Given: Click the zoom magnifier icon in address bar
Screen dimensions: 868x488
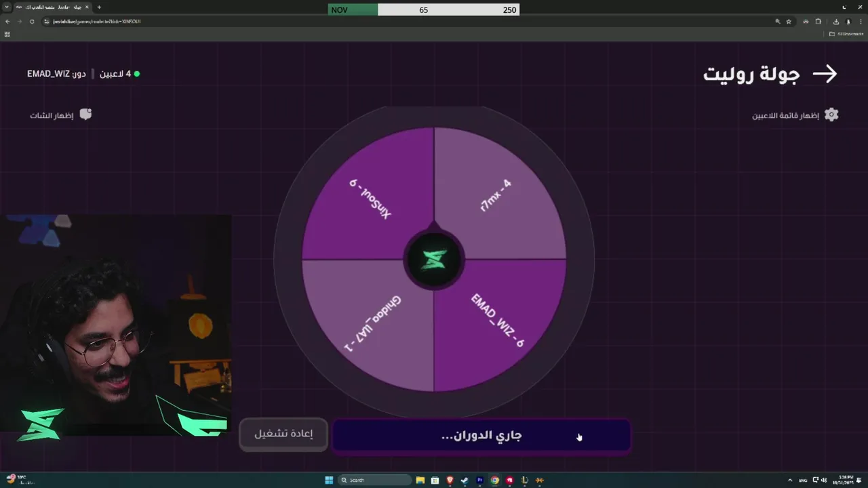Looking at the screenshot, I should click(x=777, y=21).
